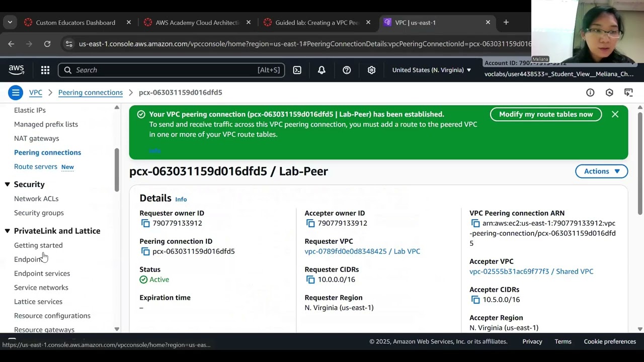This screenshot has height=362, width=644.
Task: Open a new browser tab
Action: coord(506,22)
